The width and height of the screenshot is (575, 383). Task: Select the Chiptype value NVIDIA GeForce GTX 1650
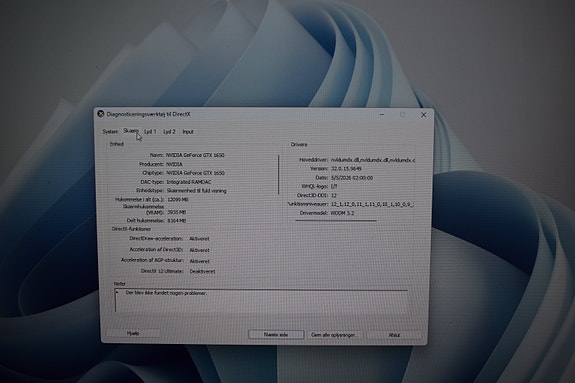(x=195, y=173)
